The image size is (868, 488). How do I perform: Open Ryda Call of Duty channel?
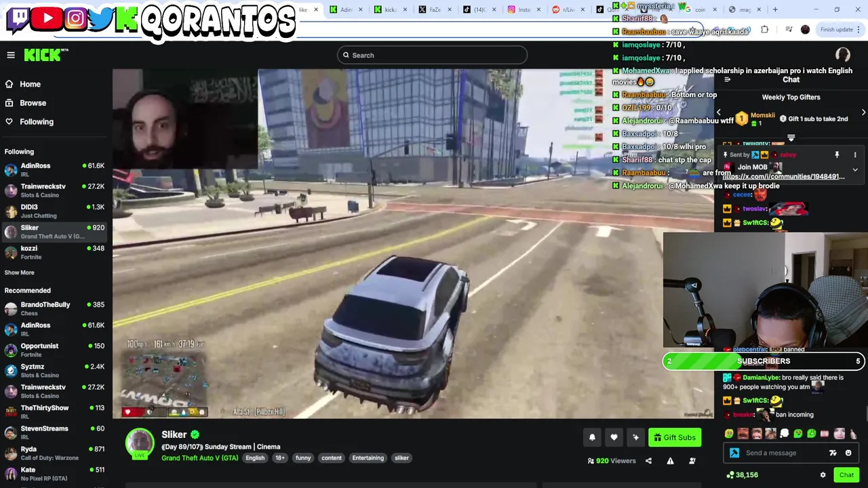coord(54,453)
